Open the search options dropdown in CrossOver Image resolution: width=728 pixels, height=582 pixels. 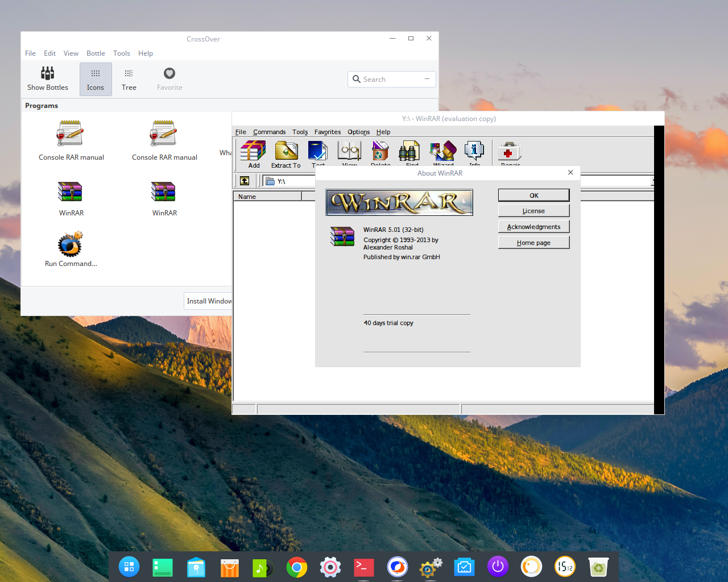click(427, 79)
